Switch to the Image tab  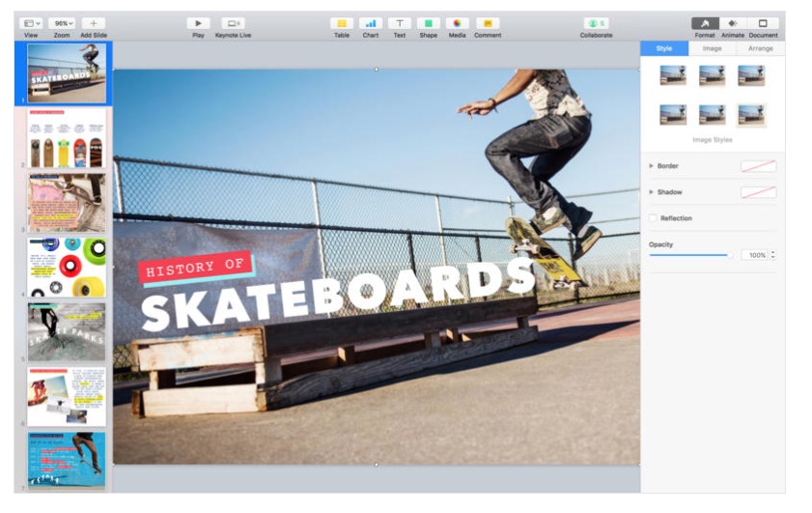pyautogui.click(x=712, y=48)
